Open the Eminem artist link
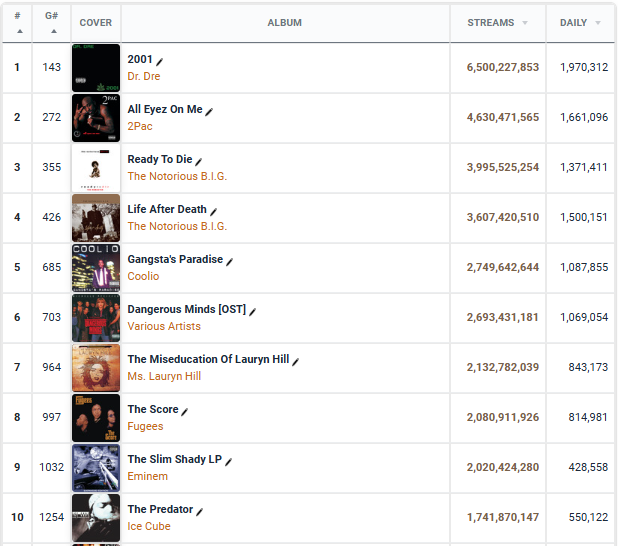Screen dimensions: 618x546 (x=147, y=476)
